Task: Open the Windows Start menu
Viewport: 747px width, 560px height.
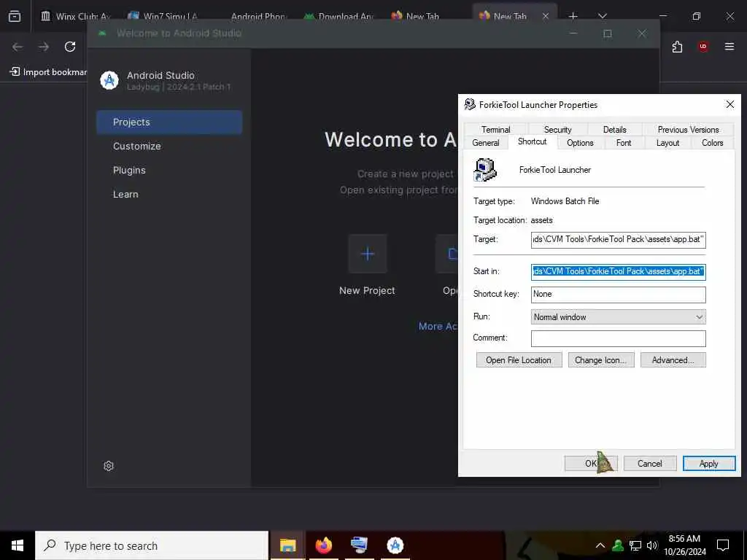Action: coord(18,545)
